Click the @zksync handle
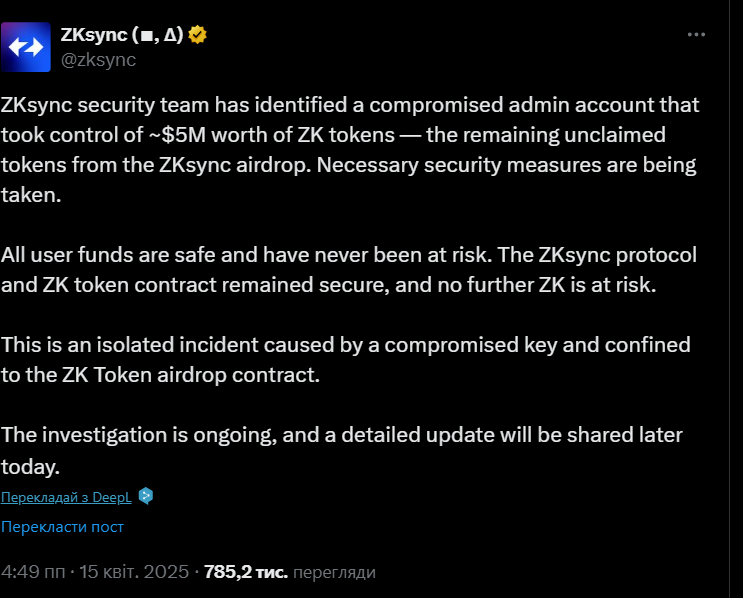This screenshot has height=598, width=743. pyautogui.click(x=98, y=60)
